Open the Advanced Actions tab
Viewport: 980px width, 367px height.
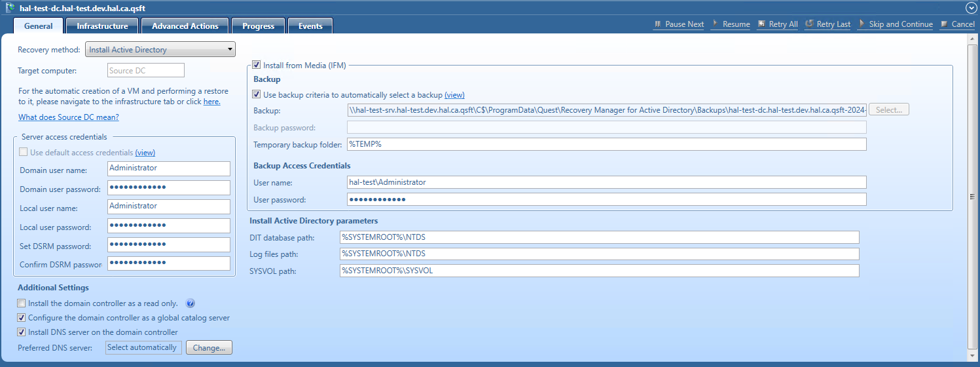185,26
